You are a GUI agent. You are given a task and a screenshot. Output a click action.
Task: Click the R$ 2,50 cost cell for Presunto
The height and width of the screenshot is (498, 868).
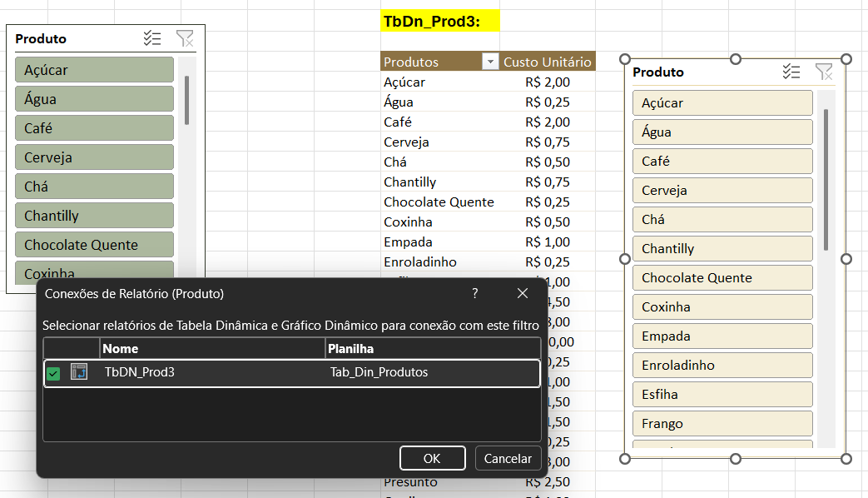tap(548, 482)
